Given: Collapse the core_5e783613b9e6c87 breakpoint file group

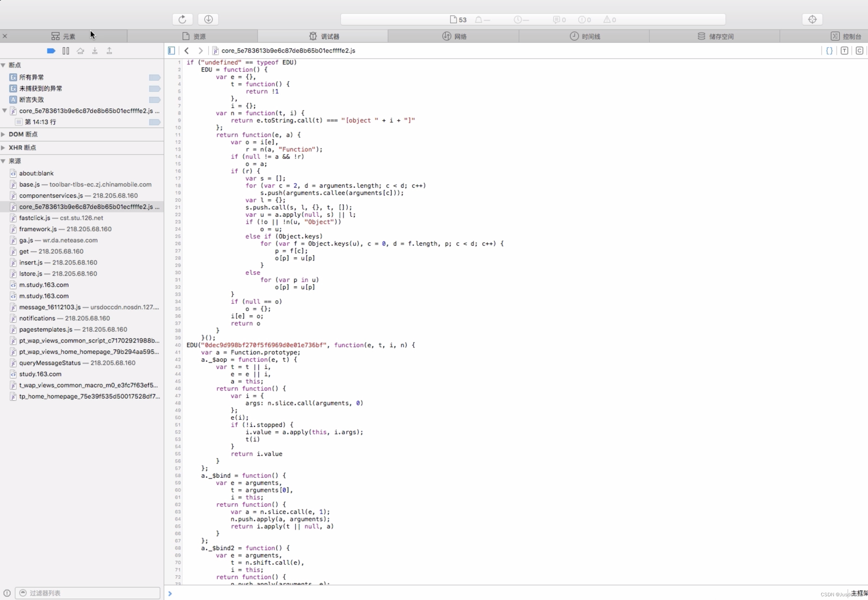Looking at the screenshot, I should coord(4,110).
